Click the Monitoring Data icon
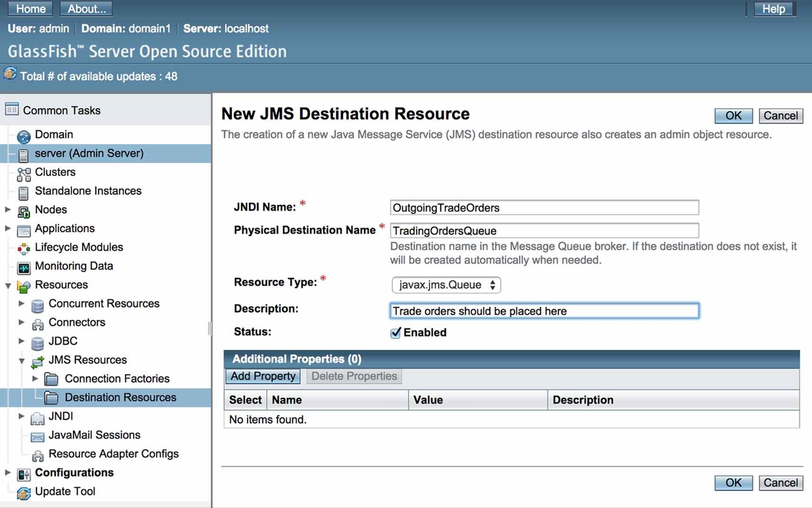Screen dimensions: 812x508 (x=23, y=268)
